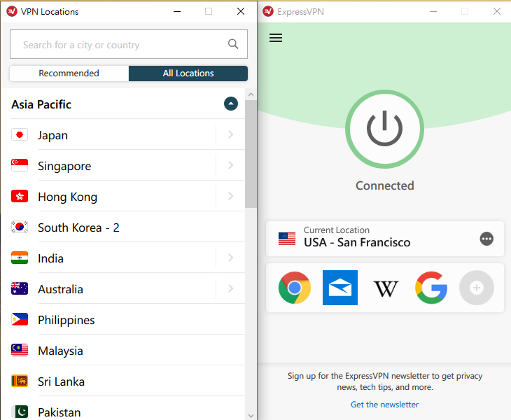511x420 pixels.
Task: Expand Australia server locations
Action: coord(231,288)
